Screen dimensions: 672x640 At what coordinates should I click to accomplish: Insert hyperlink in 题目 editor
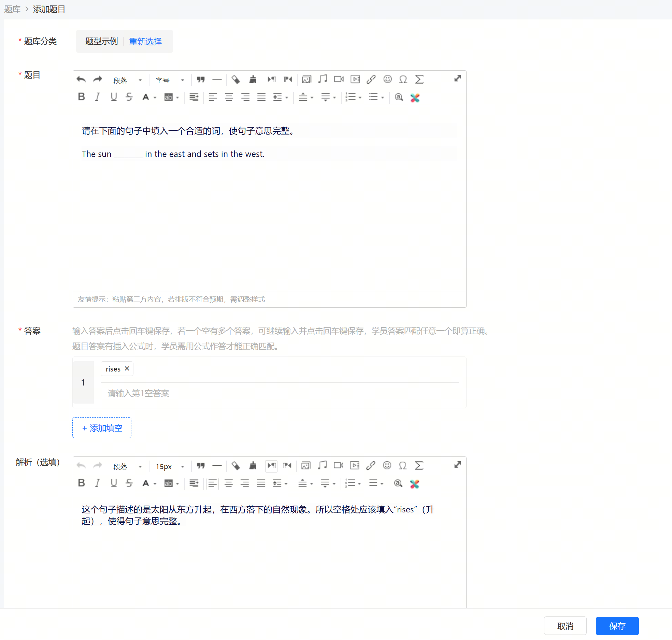pos(371,79)
